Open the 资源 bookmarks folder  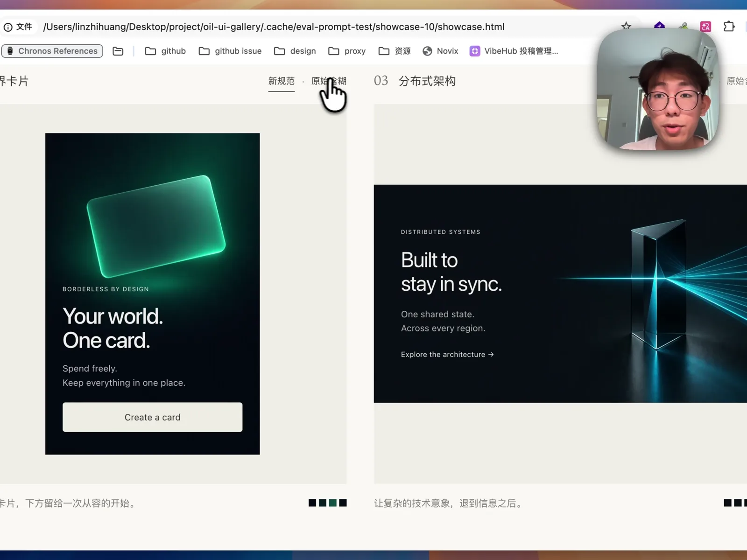tap(395, 51)
